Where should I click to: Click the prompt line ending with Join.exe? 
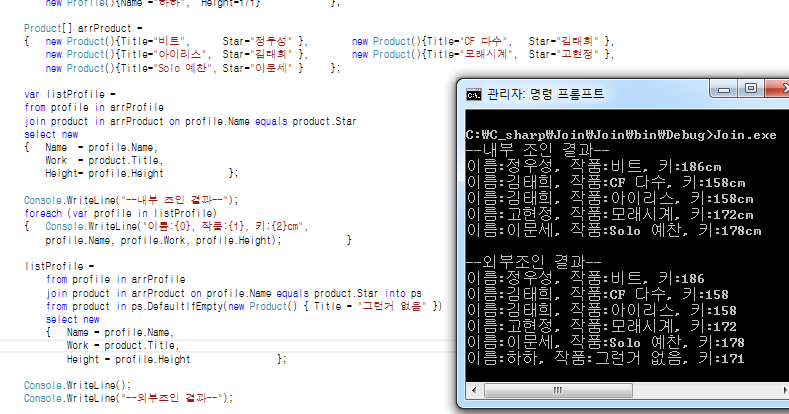click(621, 135)
